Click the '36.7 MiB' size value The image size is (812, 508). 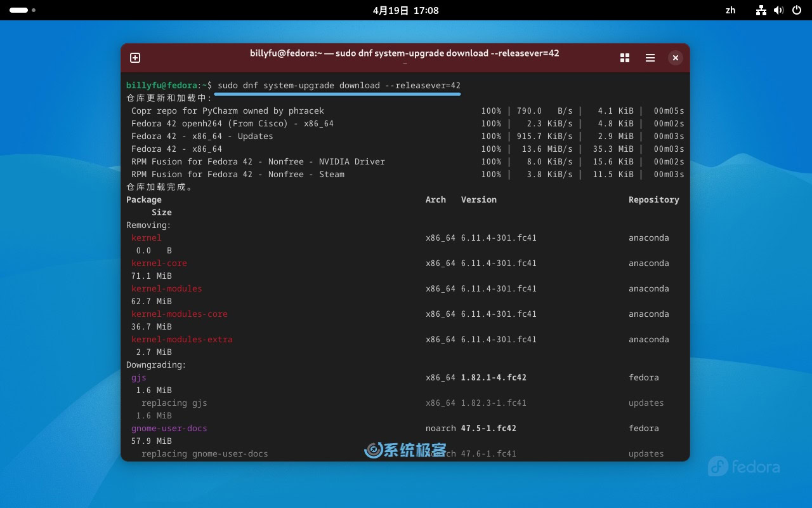click(152, 326)
